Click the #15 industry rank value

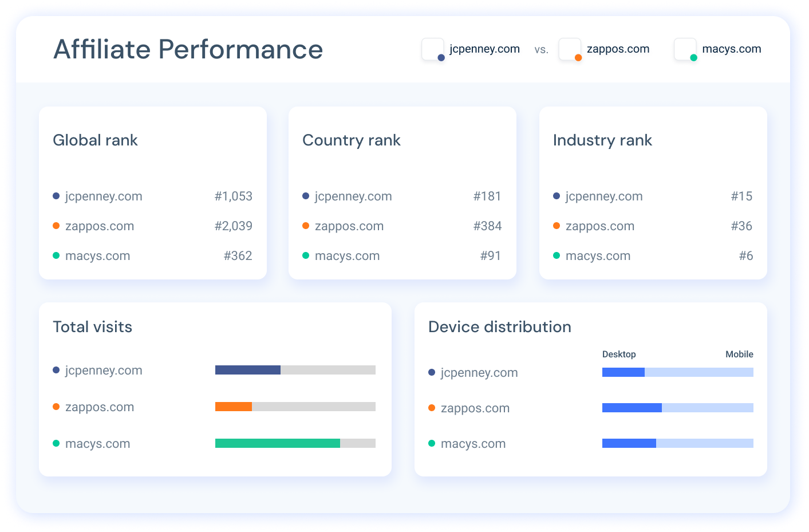[x=741, y=196]
